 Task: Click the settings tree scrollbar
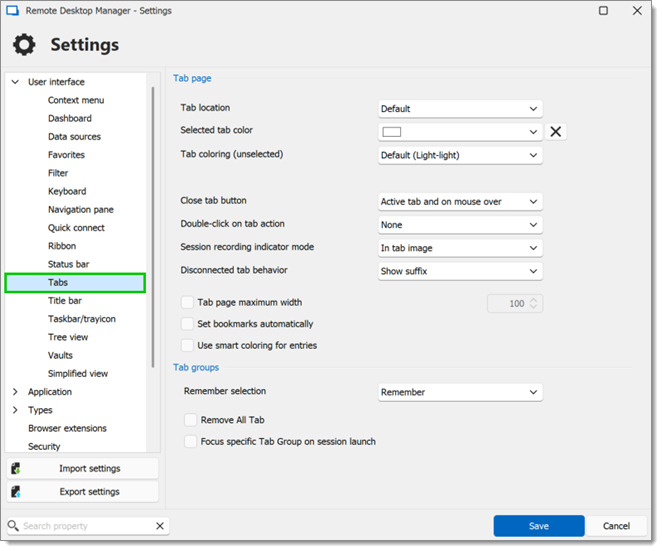pyautogui.click(x=153, y=227)
